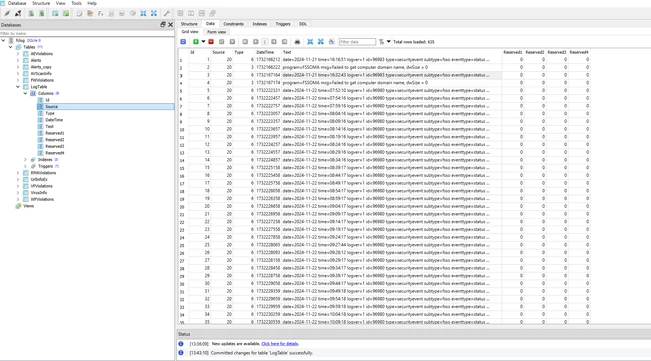The height and width of the screenshot is (361, 651).
Task: Collapse the Tables node
Action: click(11, 47)
